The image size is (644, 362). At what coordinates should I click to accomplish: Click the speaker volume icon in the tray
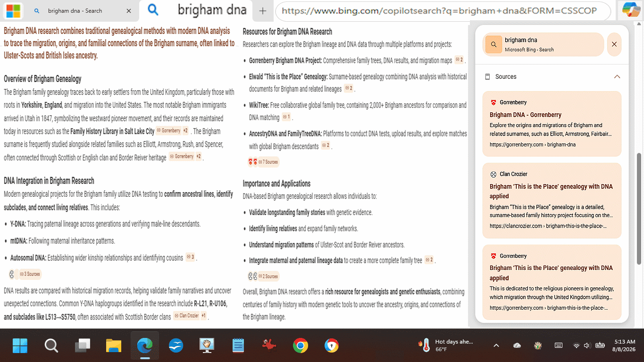[587, 345]
